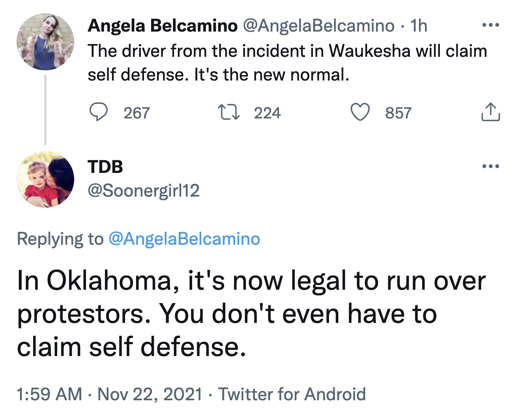Click the retweet arrows icon
516x420 pixels.
point(229,112)
